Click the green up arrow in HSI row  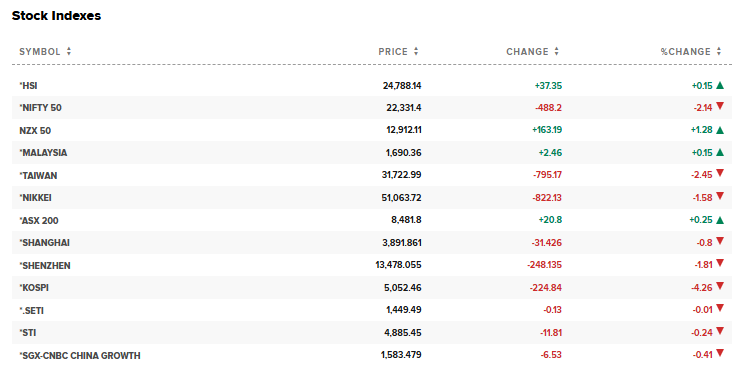tap(720, 85)
